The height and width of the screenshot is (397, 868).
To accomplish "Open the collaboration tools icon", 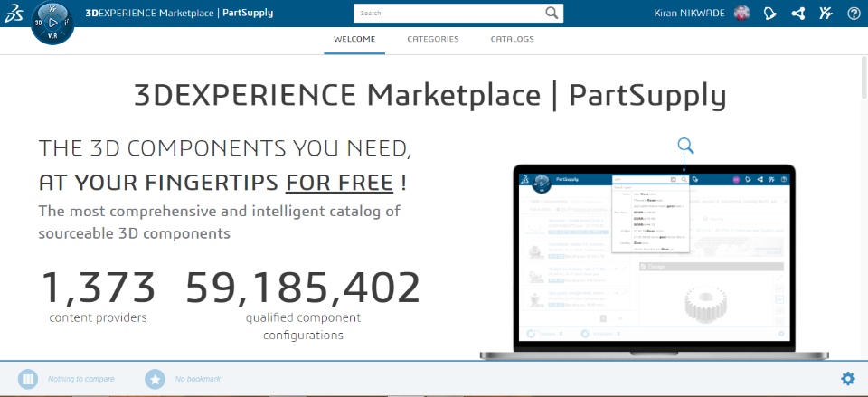I will (x=826, y=14).
